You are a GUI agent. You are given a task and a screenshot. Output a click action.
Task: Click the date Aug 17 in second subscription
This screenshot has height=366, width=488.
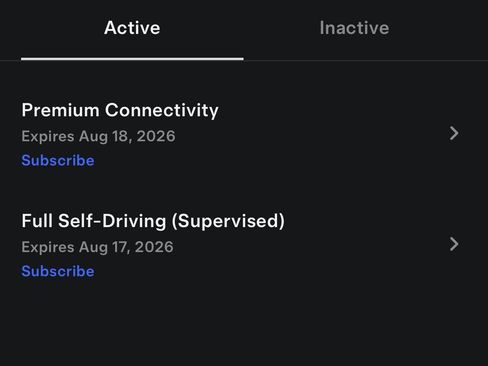click(104, 247)
